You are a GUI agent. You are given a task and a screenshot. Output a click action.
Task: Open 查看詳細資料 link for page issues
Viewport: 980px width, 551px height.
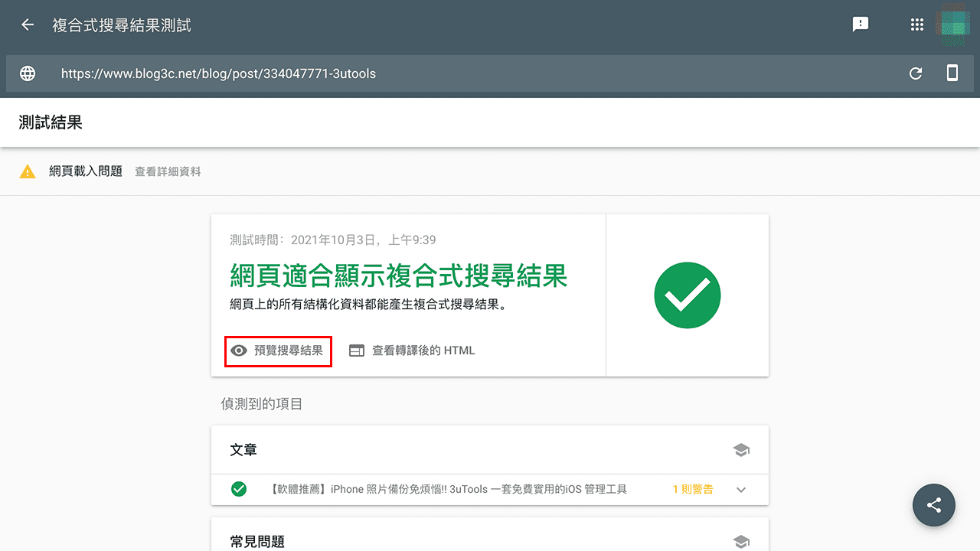point(168,171)
